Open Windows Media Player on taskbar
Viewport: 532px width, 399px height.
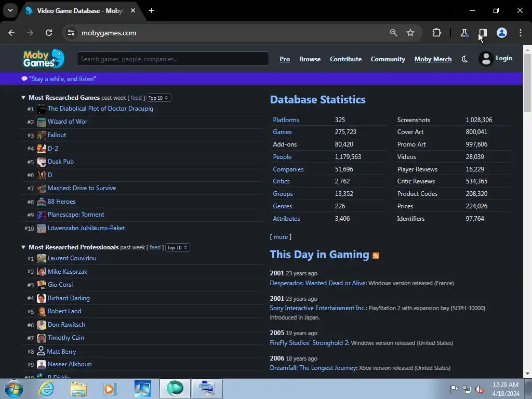(x=110, y=389)
